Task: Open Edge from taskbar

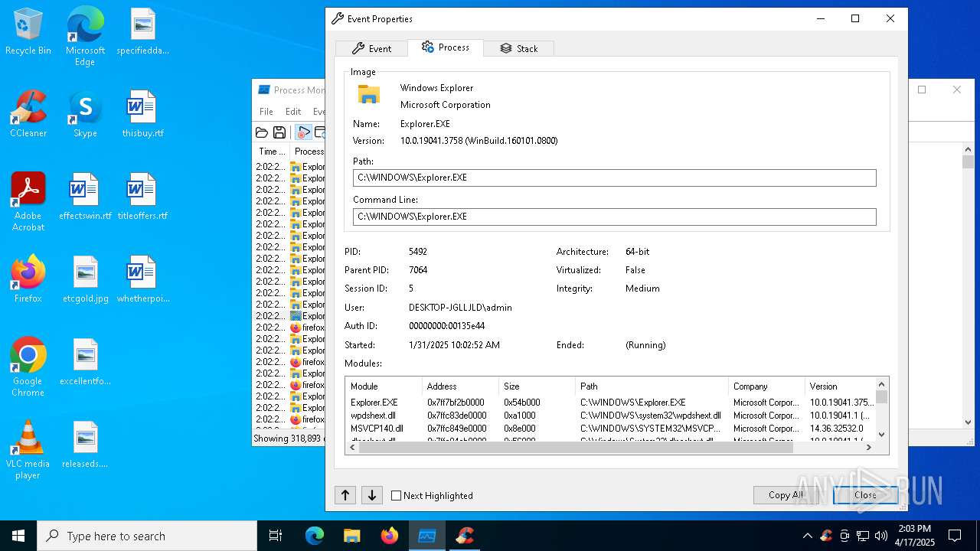Action: click(315, 536)
